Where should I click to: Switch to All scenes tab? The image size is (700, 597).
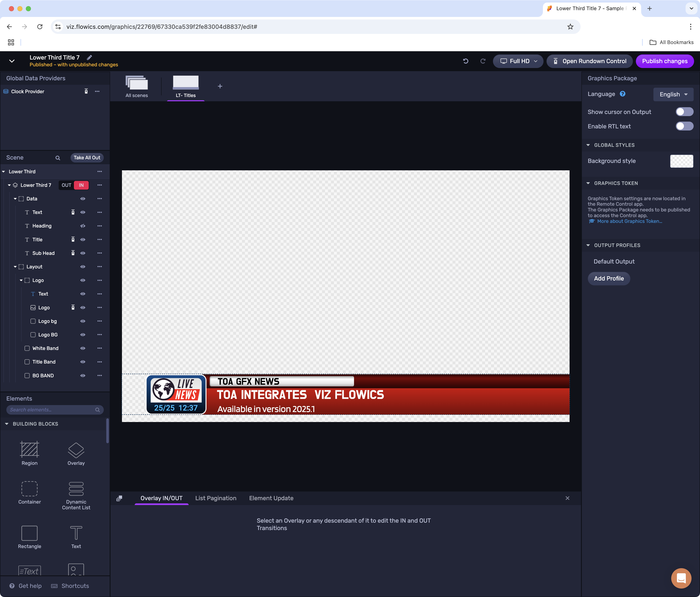point(137,86)
